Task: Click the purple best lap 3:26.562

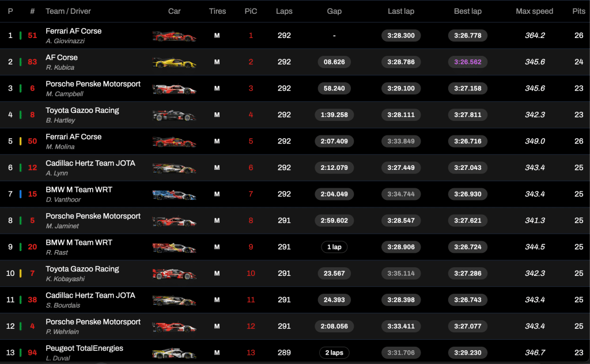Action: [467, 62]
